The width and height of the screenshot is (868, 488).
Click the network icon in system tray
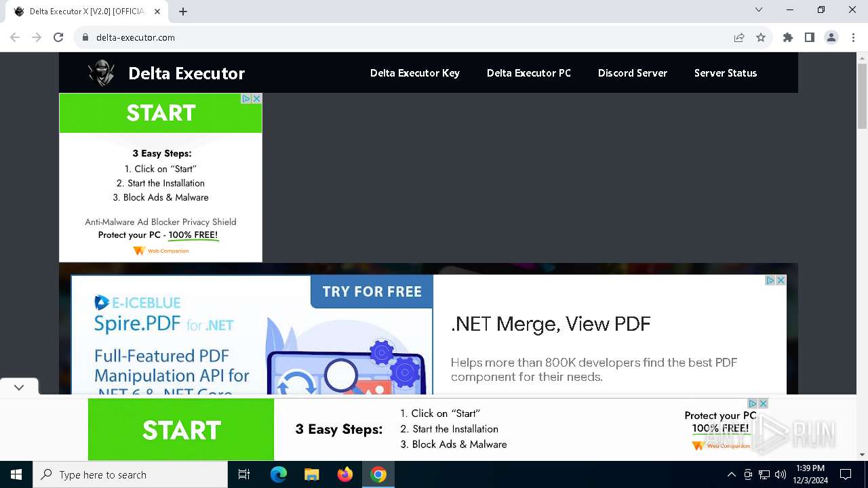click(x=764, y=474)
